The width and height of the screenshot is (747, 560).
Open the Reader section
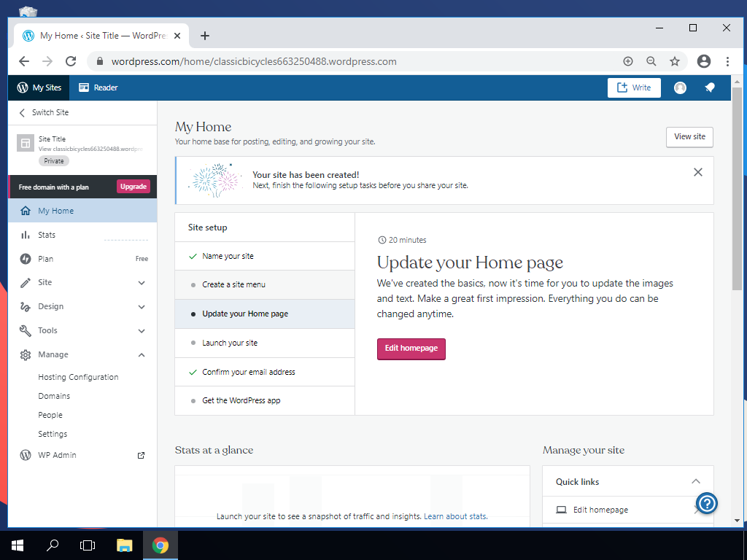98,87
